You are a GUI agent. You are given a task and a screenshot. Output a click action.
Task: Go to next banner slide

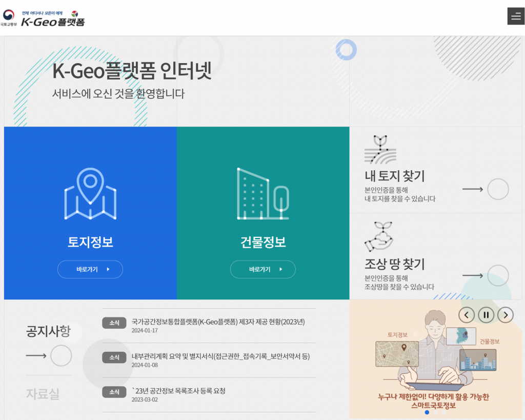click(x=506, y=315)
